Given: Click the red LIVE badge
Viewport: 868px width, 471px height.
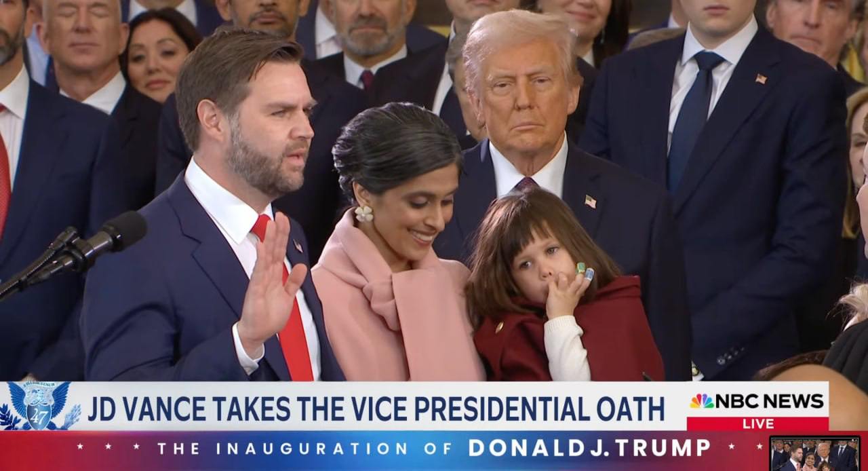Looking at the screenshot, I should coord(757,423).
